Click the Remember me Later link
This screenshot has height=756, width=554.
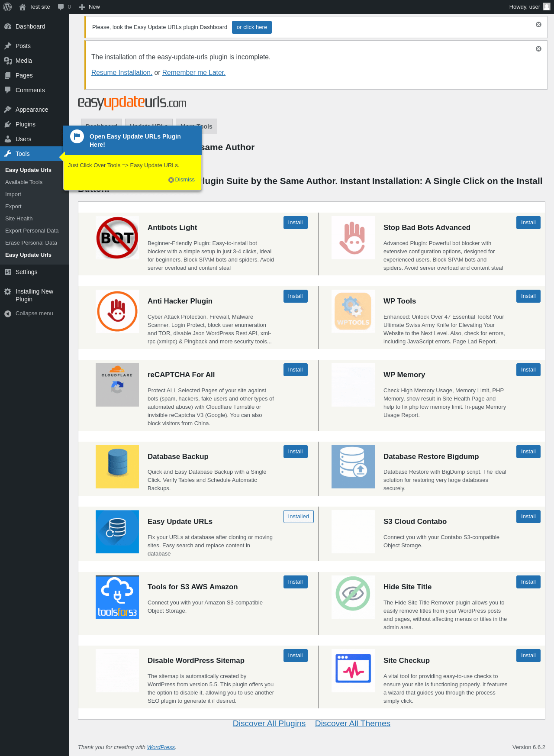coord(194,73)
